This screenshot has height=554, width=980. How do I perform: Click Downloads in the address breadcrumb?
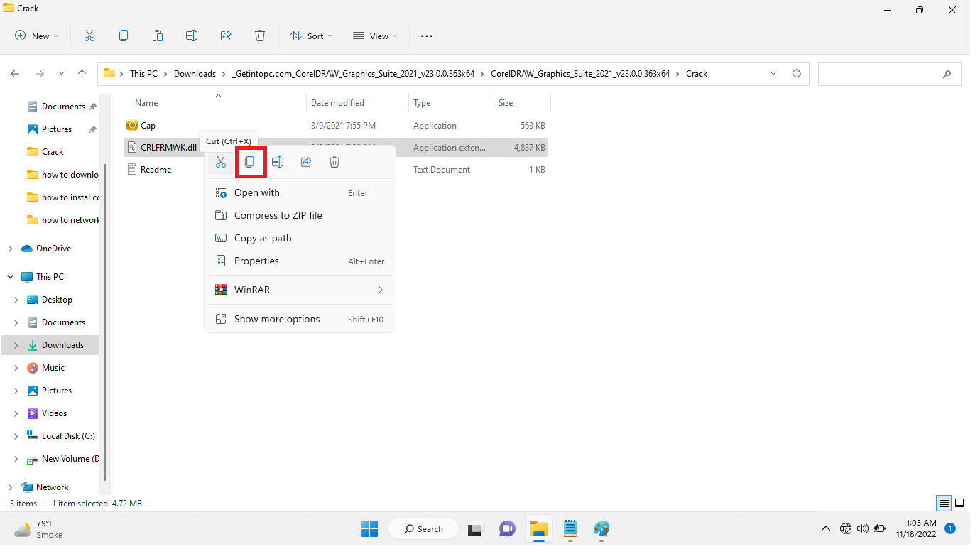coord(195,73)
